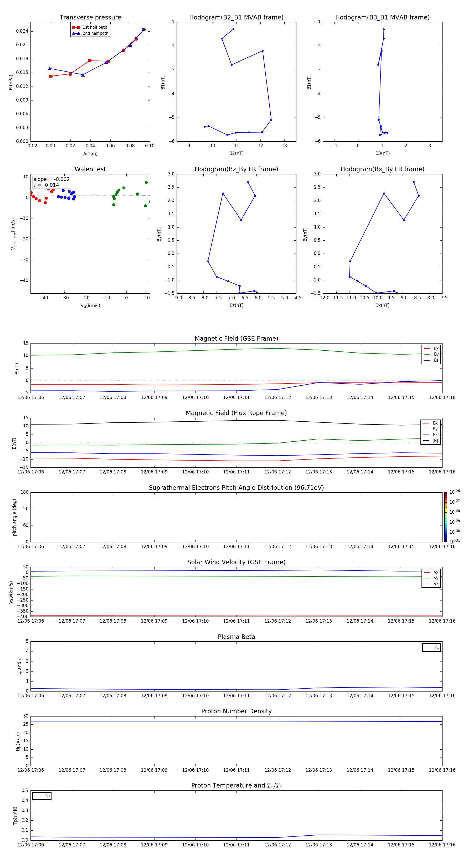Image resolution: width=473 pixels, height=868 pixels.
Task: Select the Vy legend entry
Action: point(431,578)
